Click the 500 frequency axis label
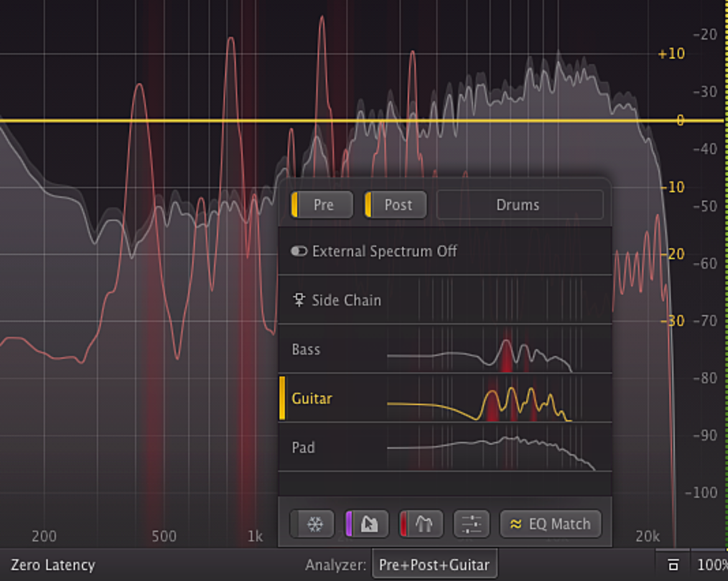This screenshot has height=581, width=728. pyautogui.click(x=164, y=536)
